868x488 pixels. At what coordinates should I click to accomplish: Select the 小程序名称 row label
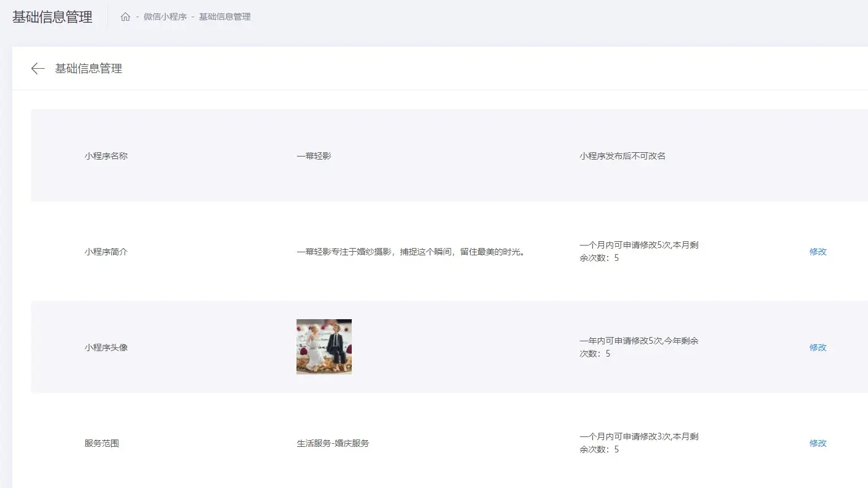[106, 155]
